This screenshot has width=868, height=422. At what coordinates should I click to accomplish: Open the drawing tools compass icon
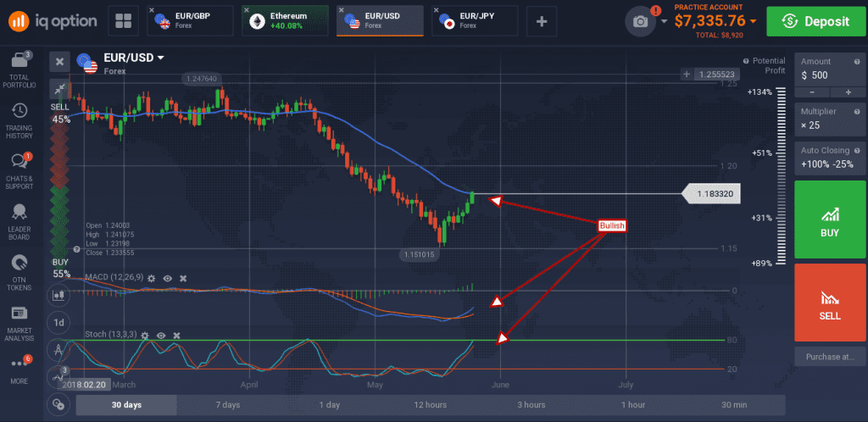pyautogui.click(x=58, y=349)
